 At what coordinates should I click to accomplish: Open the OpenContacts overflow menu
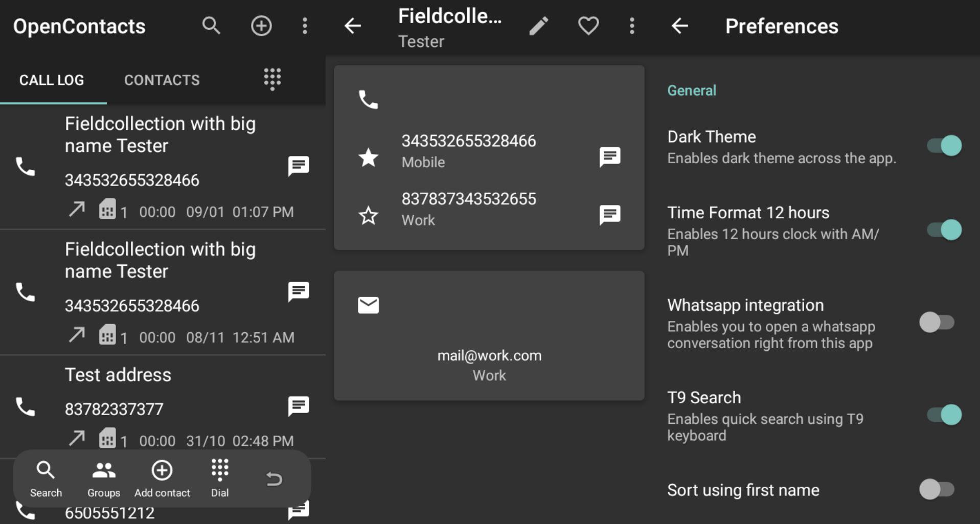click(x=305, y=26)
